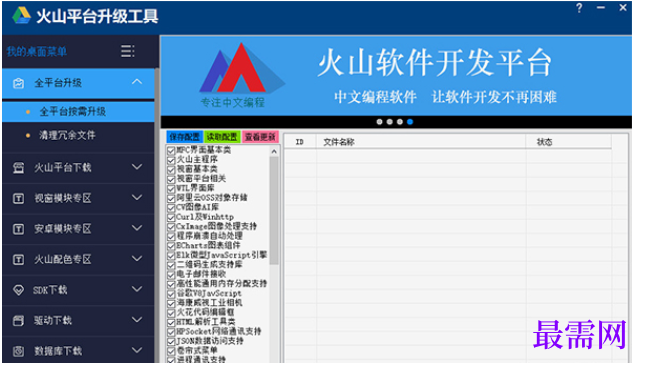
Task: Click the 文件名称 column header
Action: tap(421, 142)
